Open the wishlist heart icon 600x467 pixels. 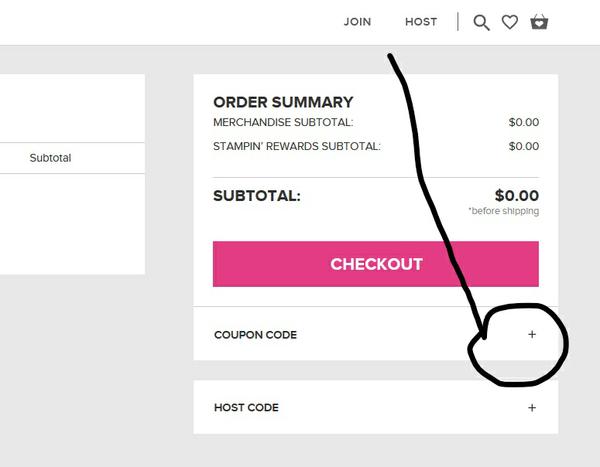click(x=510, y=22)
